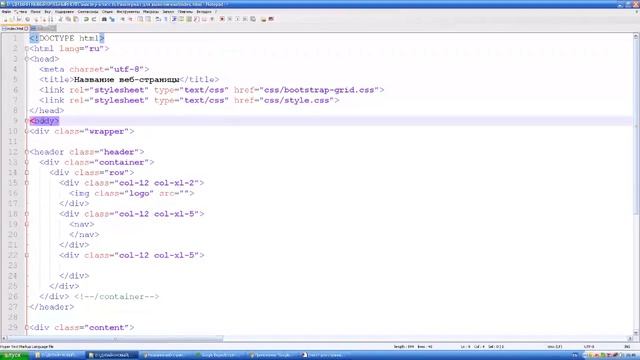The width and height of the screenshot is (640, 360).
Task: Click the Open file toolbar icon
Action: pyautogui.click(x=12, y=19)
